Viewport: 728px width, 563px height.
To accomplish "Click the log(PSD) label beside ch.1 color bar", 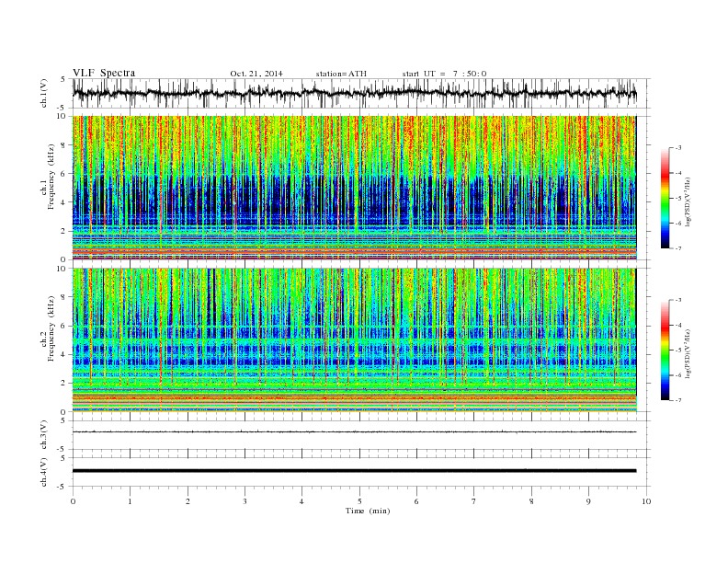I will tap(688, 201).
